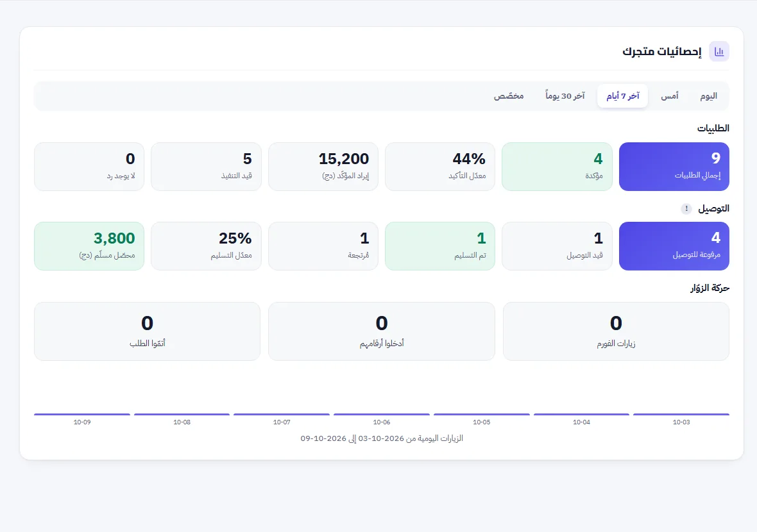The height and width of the screenshot is (532, 757).
Task: Select the chart bar for 10-04
Action: tap(581, 414)
